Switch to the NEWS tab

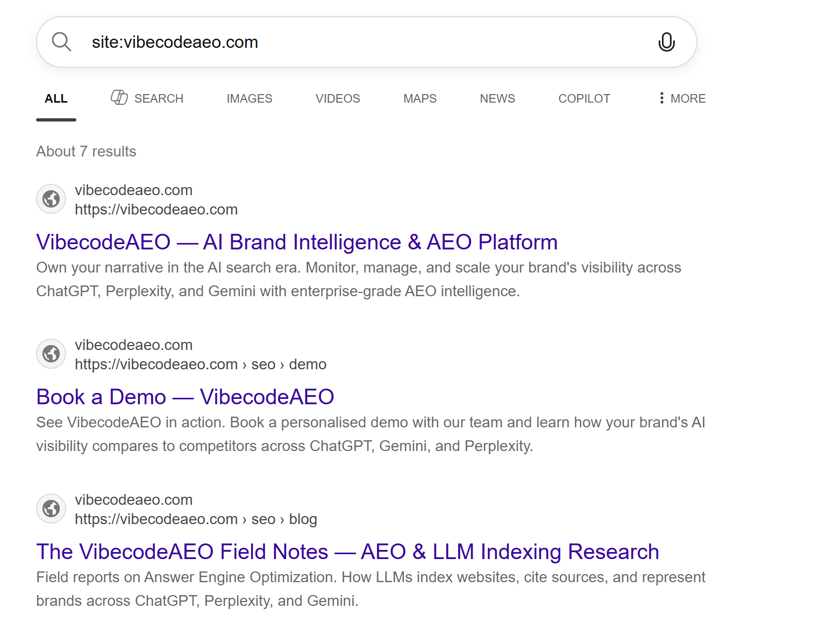(497, 98)
